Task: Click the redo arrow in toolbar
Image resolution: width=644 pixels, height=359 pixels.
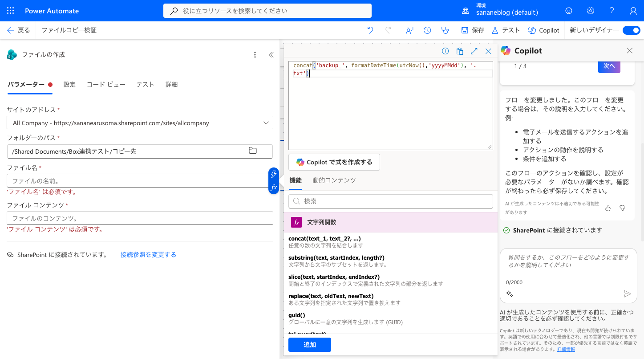Action: [x=388, y=30]
